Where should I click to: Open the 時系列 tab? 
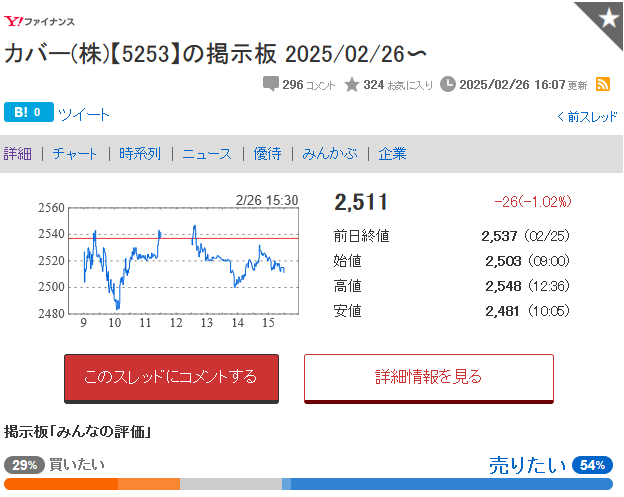[x=140, y=154]
